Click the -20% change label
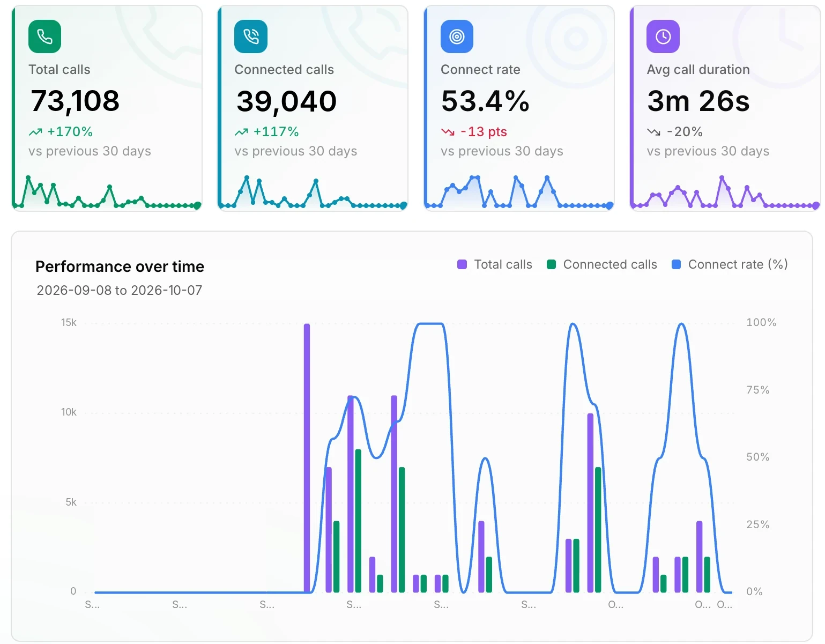The image size is (825, 644). tap(685, 132)
